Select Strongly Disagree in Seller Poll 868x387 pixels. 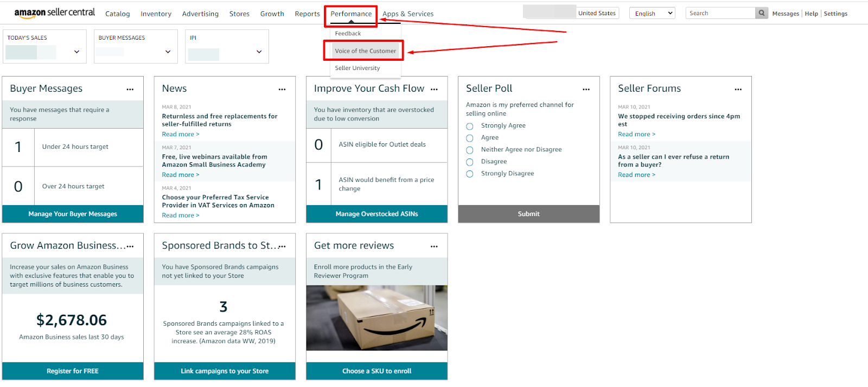(x=470, y=174)
